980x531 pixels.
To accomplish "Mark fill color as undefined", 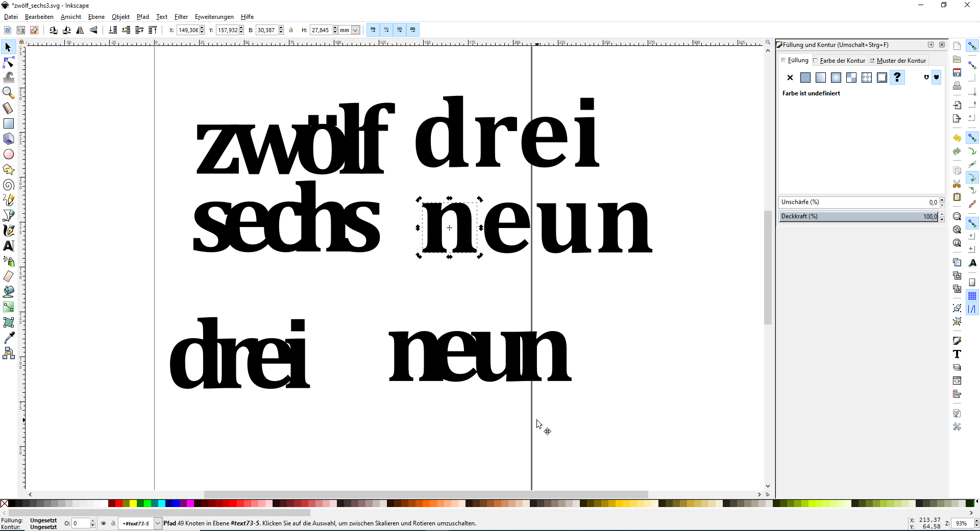I will click(897, 78).
